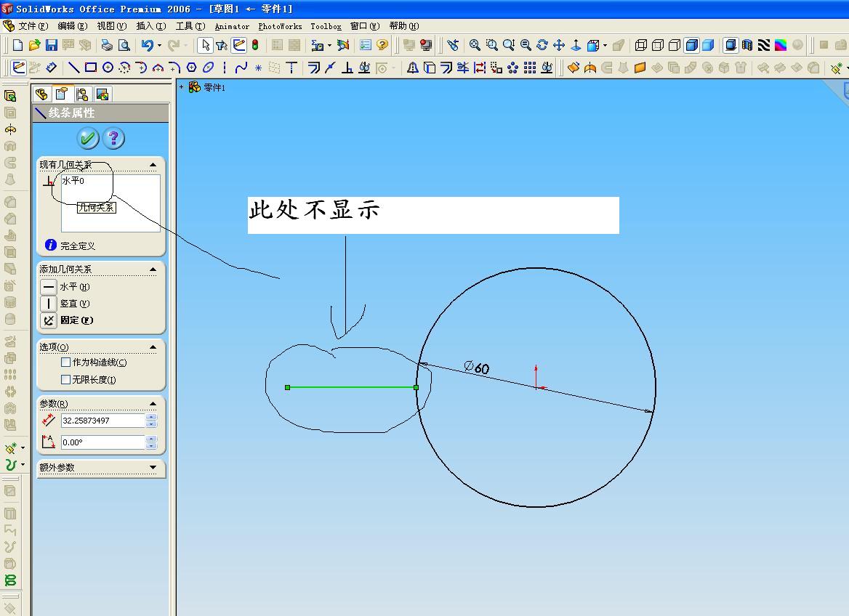Undo the last sketch action
The width and height of the screenshot is (849, 616).
(147, 46)
